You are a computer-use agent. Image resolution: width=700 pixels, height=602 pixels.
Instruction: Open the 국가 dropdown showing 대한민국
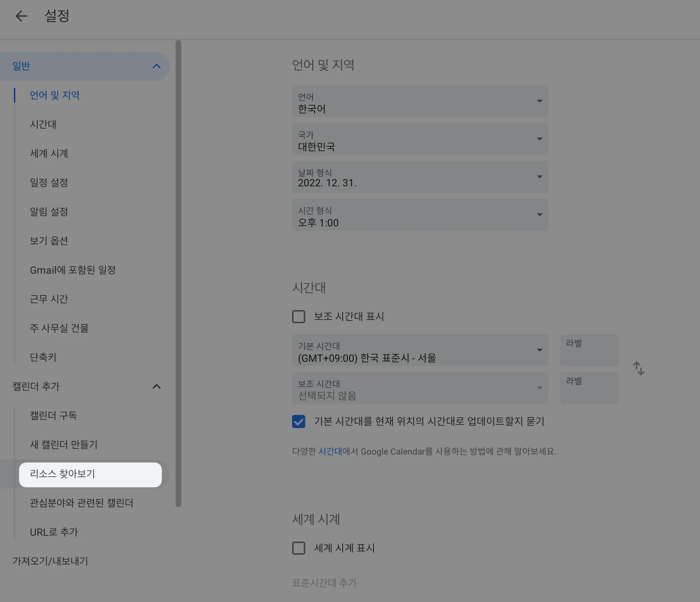(420, 140)
